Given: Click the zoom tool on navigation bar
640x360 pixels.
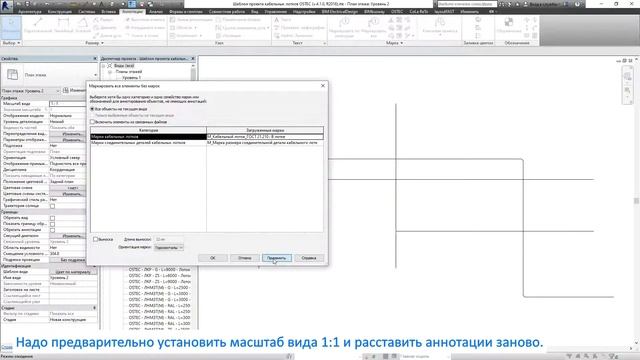Looking at the screenshot, I should 628,90.
